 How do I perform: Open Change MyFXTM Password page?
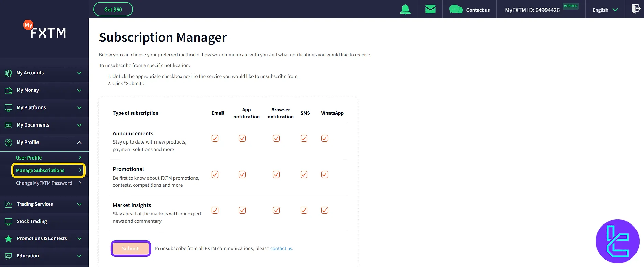(44, 183)
